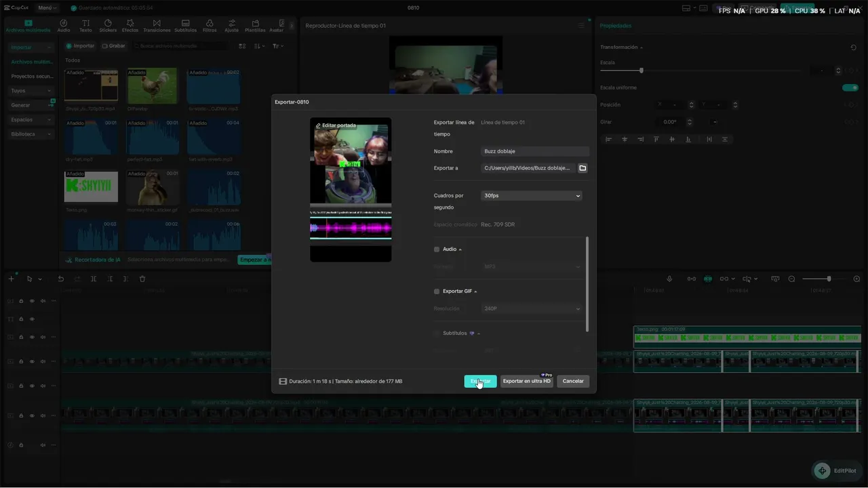Open the Transiciones tab
This screenshot has height=488, width=868.
pos(157,26)
